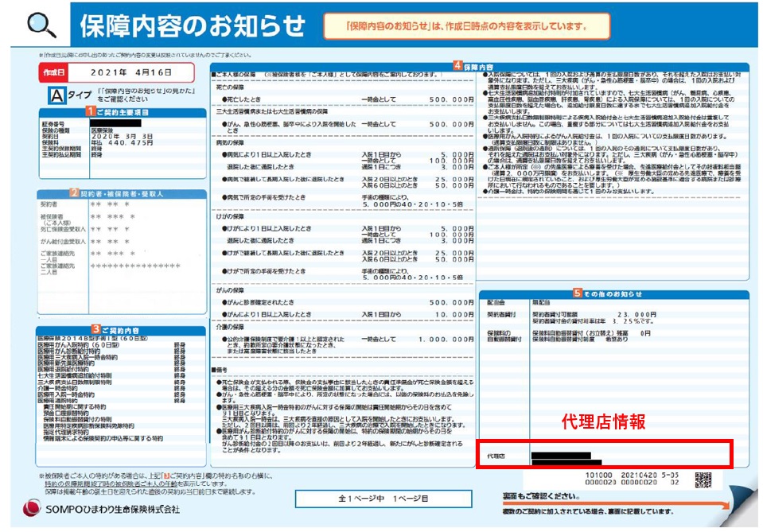Click the premium '年払 440,475円'

coord(123,142)
